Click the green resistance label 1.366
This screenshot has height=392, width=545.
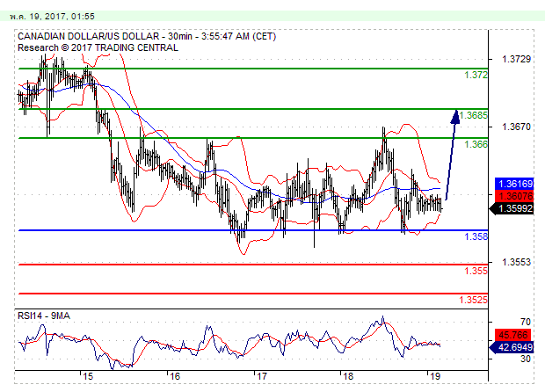[x=476, y=144]
